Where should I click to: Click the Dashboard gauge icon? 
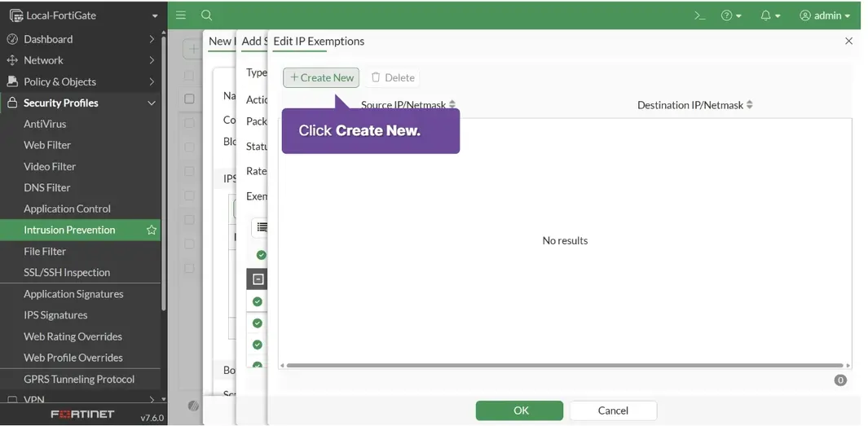click(12, 39)
